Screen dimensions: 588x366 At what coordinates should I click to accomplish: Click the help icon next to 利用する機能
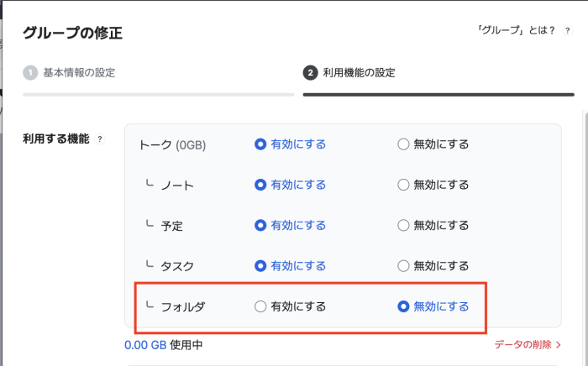(x=100, y=139)
